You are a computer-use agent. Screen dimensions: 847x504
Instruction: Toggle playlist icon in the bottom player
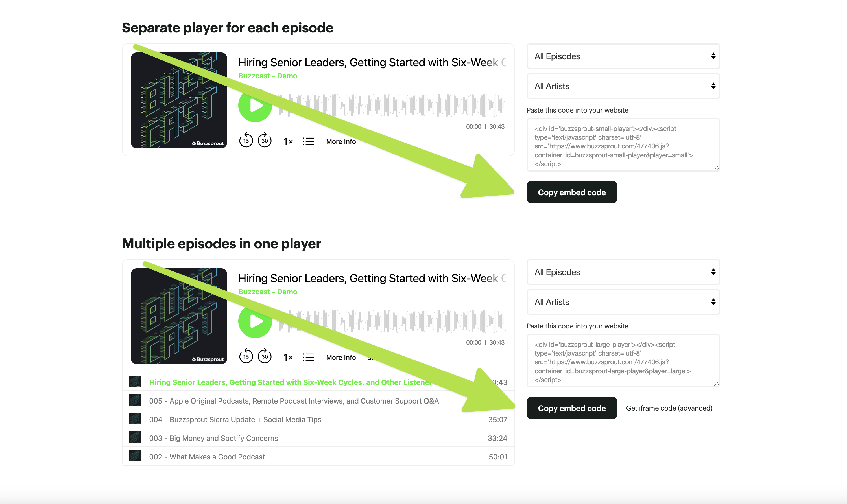click(x=308, y=357)
